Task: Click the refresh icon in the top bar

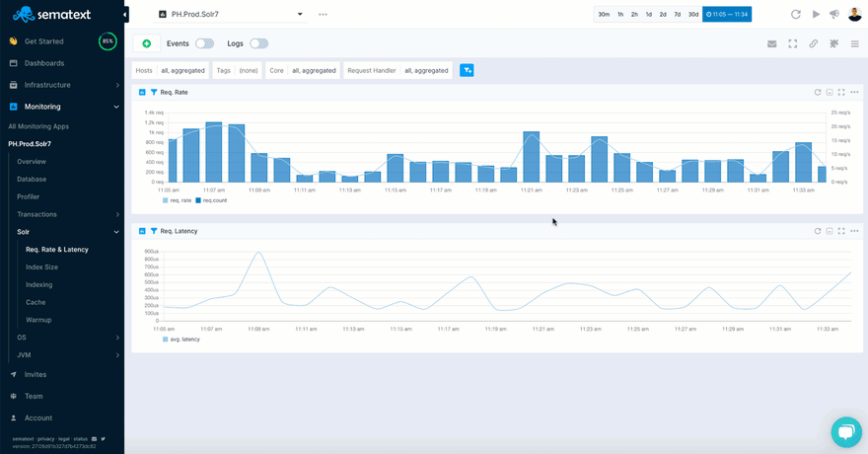Action: point(795,15)
